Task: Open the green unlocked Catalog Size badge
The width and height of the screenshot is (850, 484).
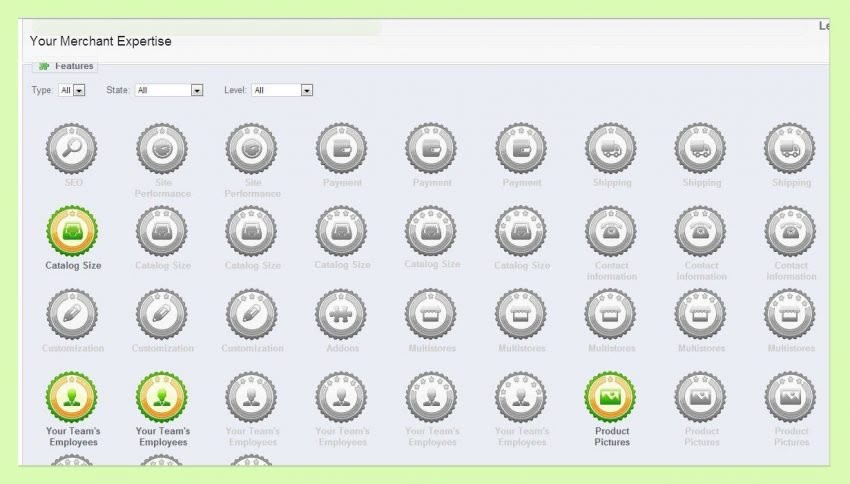Action: (72, 231)
